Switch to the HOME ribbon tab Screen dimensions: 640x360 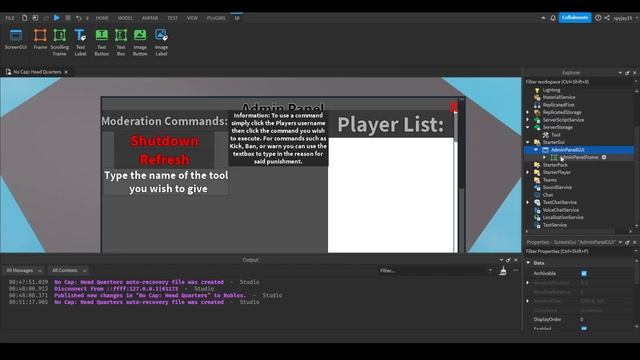102,18
